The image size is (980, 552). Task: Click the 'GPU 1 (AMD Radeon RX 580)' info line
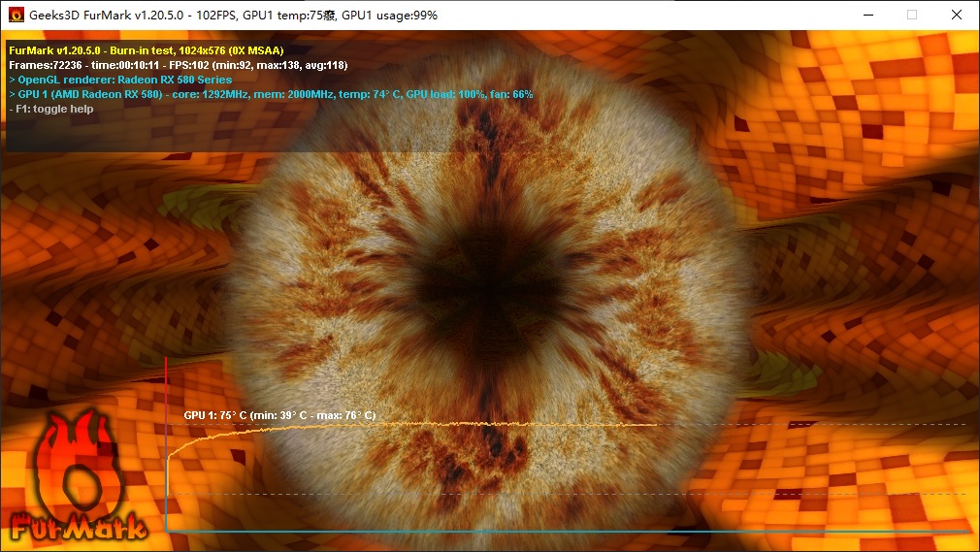point(272,94)
